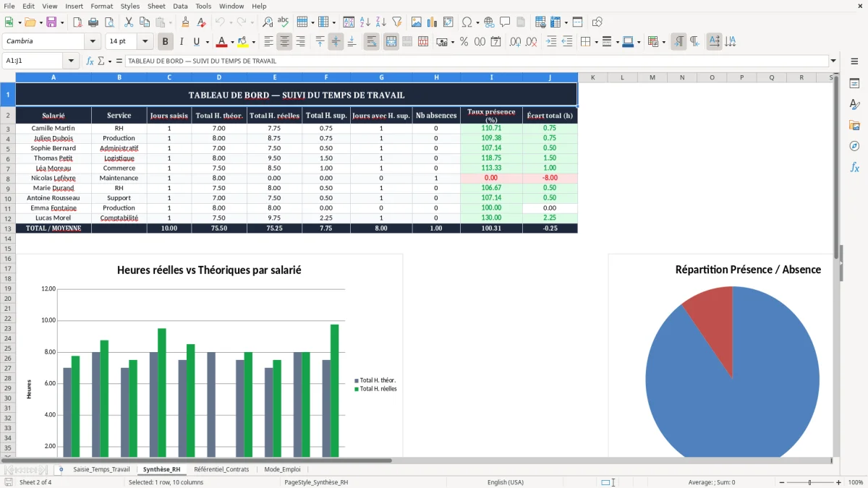Screen dimensions: 868x488
Task: Click the Clear Direct Formatting icon
Action: (x=202, y=22)
